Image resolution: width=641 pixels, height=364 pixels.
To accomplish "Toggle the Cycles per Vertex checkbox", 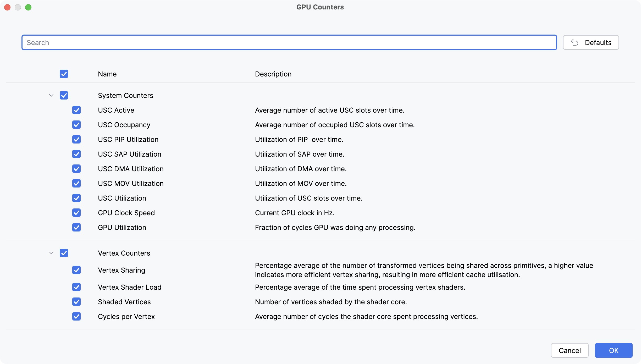I will tap(76, 316).
